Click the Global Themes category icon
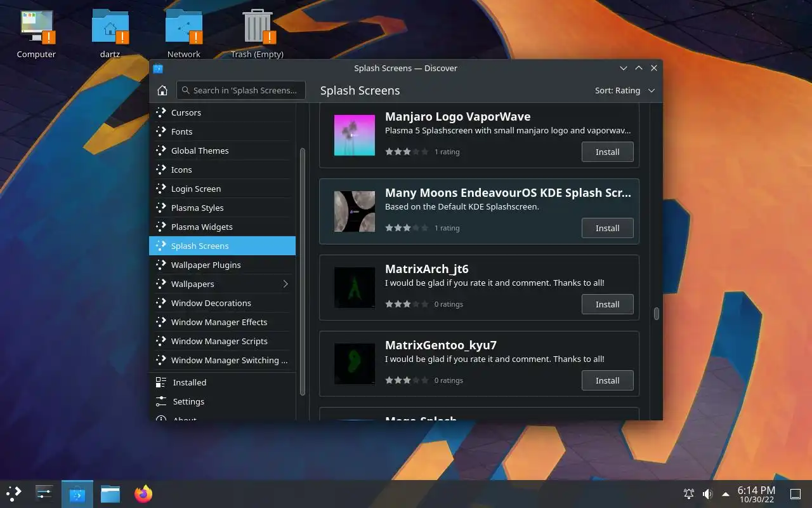Viewport: 812px width, 508px height. [160, 150]
